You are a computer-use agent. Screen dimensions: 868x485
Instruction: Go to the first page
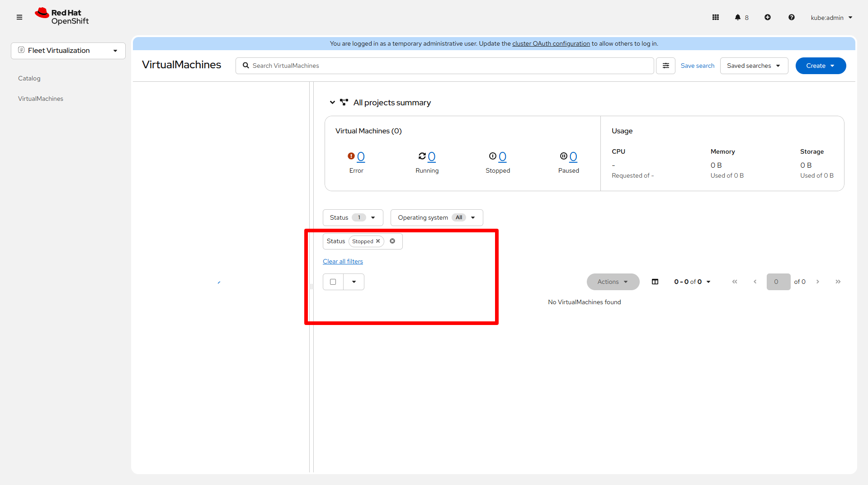click(735, 282)
